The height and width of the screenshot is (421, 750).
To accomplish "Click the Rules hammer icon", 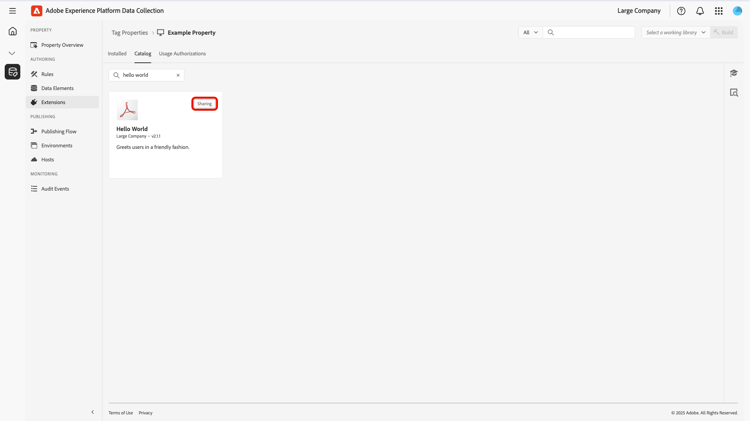I will tap(34, 74).
